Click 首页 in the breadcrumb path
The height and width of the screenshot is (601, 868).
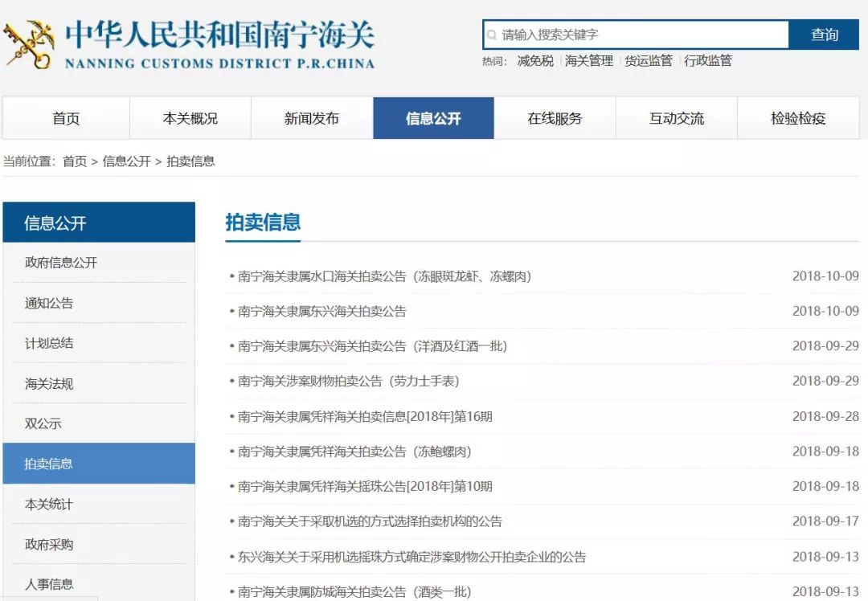click(75, 161)
